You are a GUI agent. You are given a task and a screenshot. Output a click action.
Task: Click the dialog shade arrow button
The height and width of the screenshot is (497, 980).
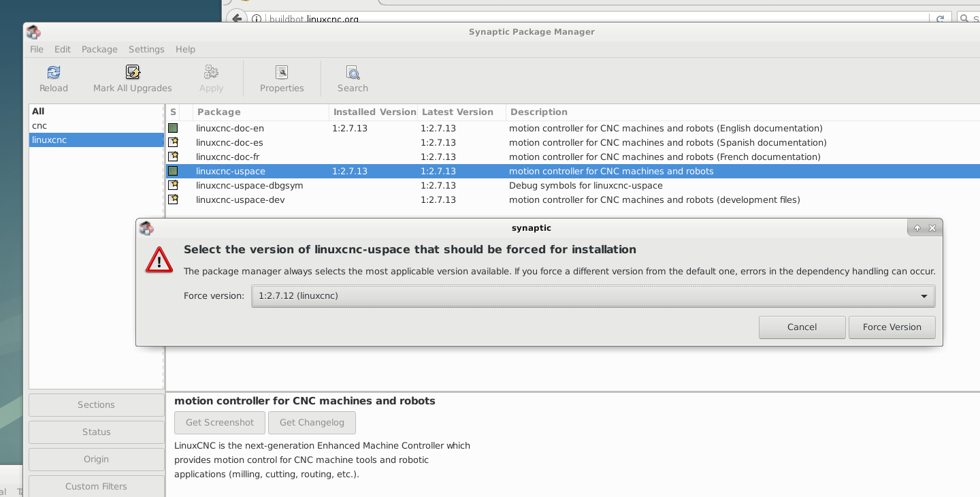pyautogui.click(x=917, y=228)
